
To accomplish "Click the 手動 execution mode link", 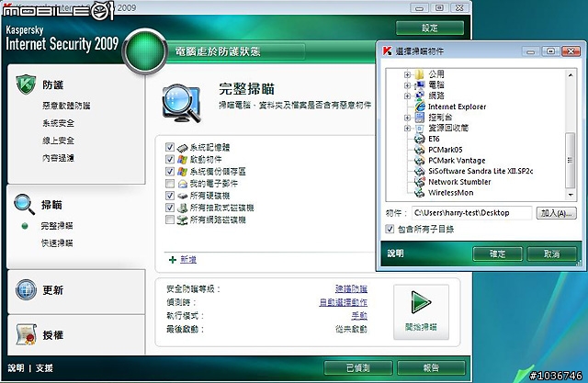I will tap(359, 316).
